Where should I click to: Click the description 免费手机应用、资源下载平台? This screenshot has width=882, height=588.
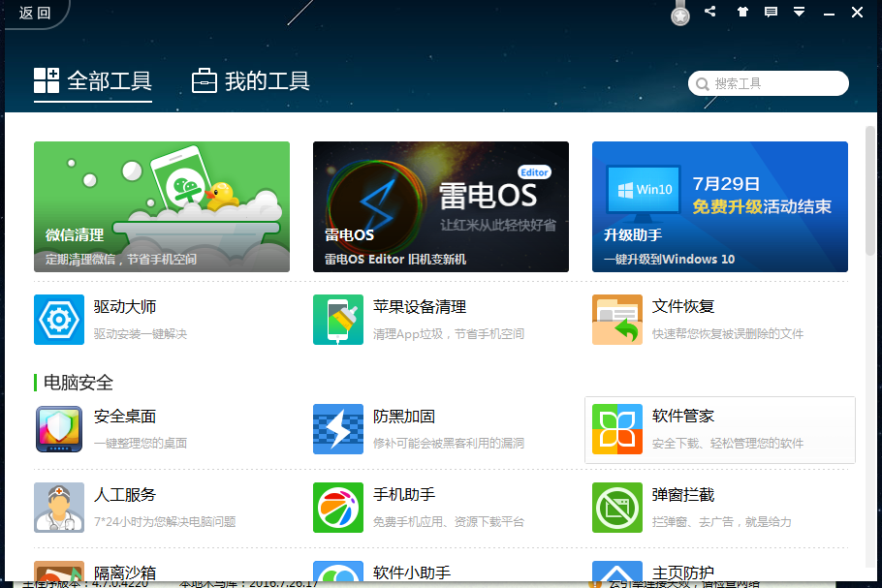(x=449, y=522)
